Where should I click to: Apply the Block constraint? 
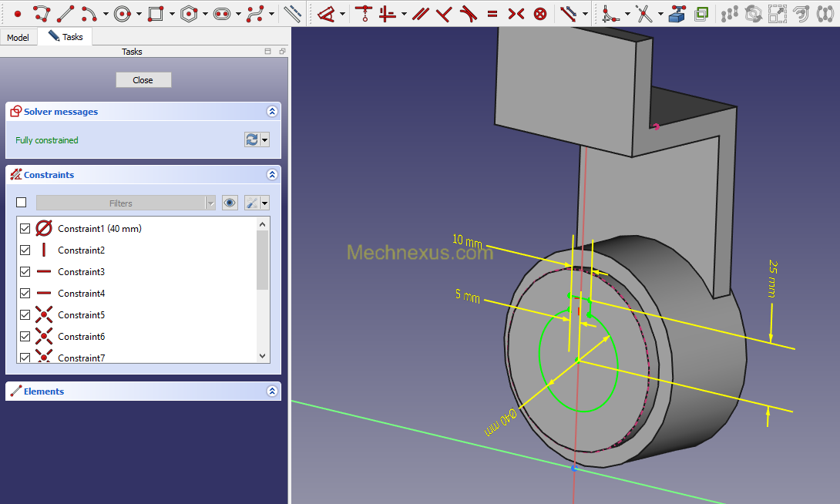pyautogui.click(x=540, y=14)
